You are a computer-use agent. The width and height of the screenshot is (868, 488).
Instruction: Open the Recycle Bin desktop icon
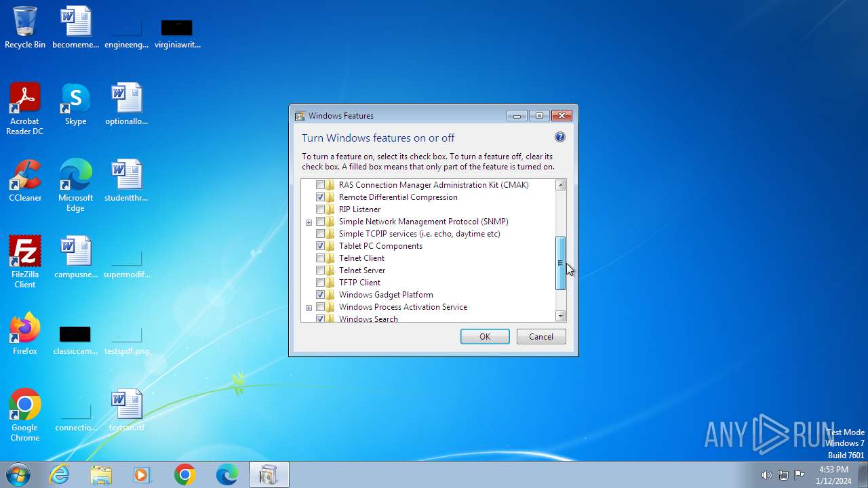click(25, 27)
